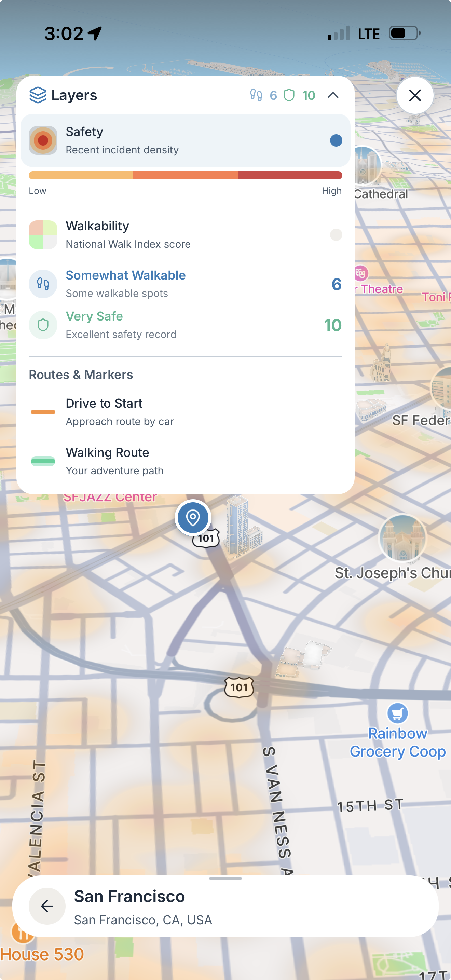The image size is (451, 980).
Task: Select the Safety heatmap icon
Action: tap(43, 140)
